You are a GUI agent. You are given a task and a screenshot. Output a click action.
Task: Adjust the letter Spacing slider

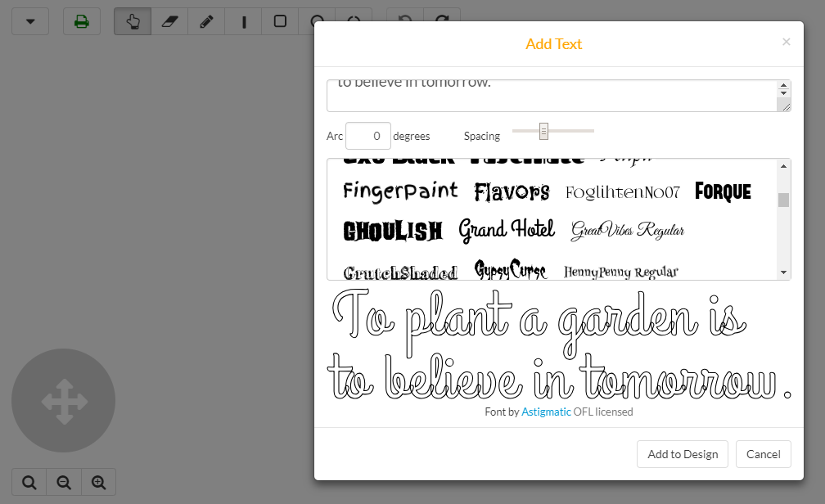pyautogui.click(x=543, y=130)
